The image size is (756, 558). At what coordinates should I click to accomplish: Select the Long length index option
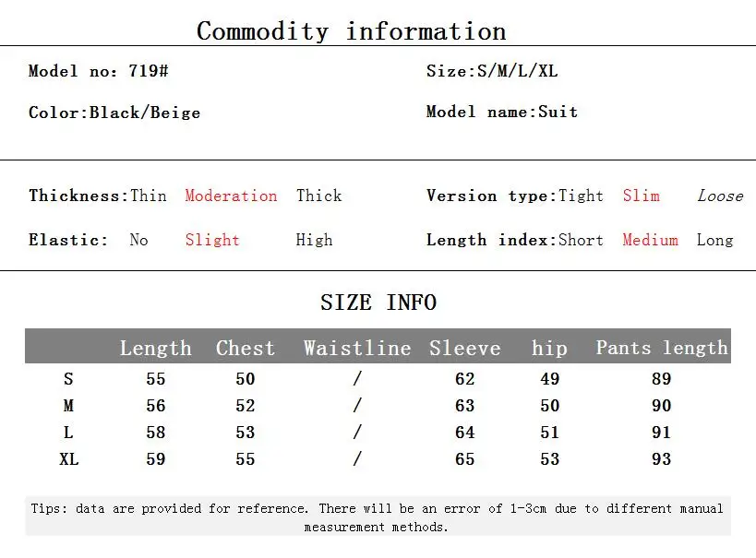tap(714, 240)
